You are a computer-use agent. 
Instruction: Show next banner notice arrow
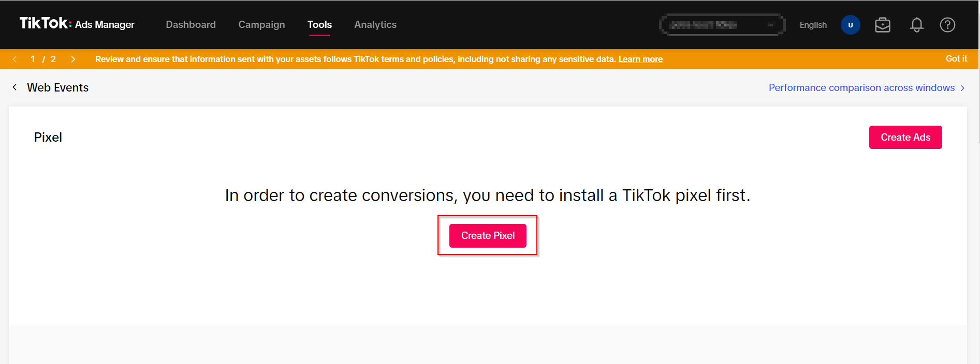click(73, 59)
